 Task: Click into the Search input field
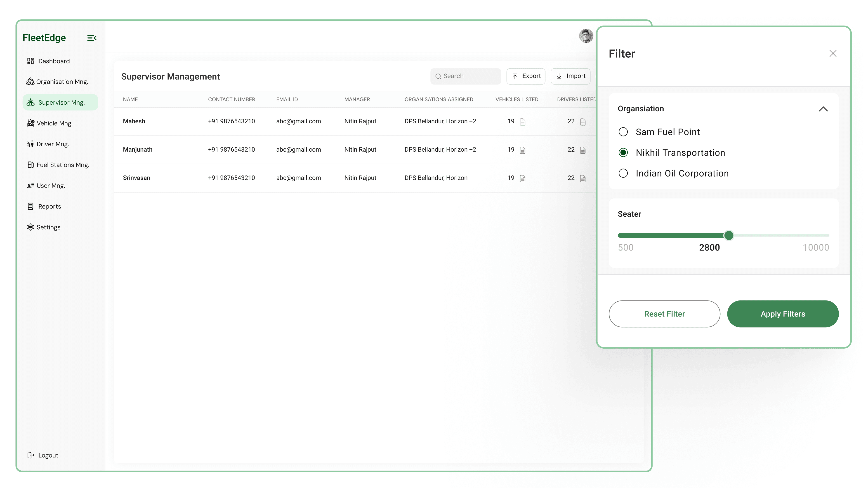(466, 76)
